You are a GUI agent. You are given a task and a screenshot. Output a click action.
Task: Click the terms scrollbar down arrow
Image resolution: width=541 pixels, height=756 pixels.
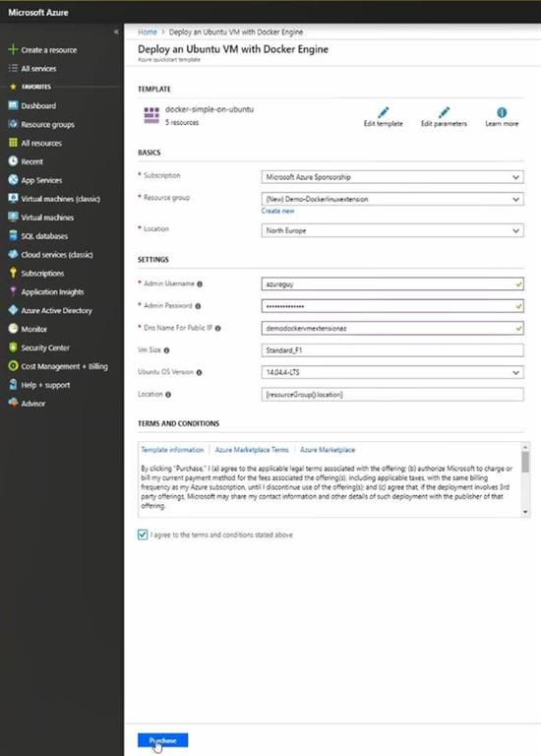click(x=525, y=512)
